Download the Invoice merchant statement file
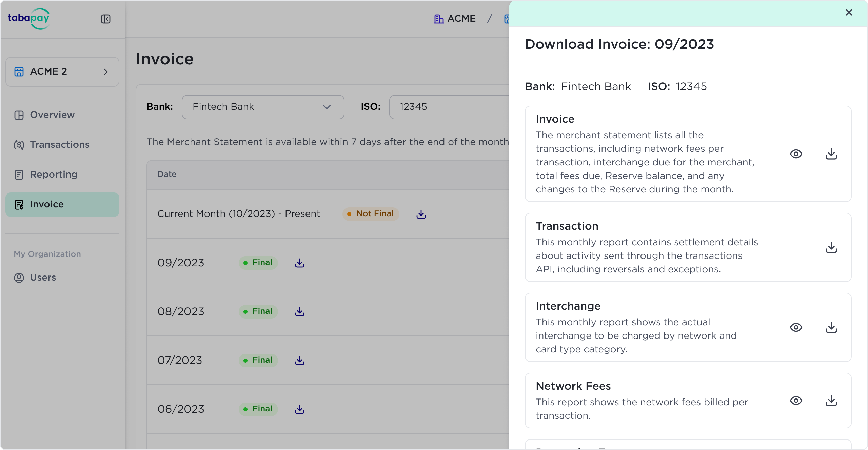The image size is (868, 450). pos(831,154)
